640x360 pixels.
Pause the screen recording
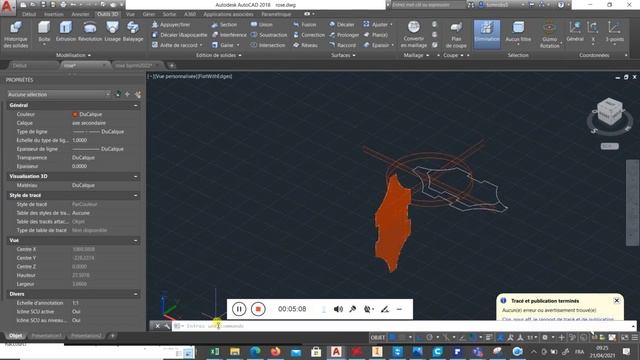(239, 309)
